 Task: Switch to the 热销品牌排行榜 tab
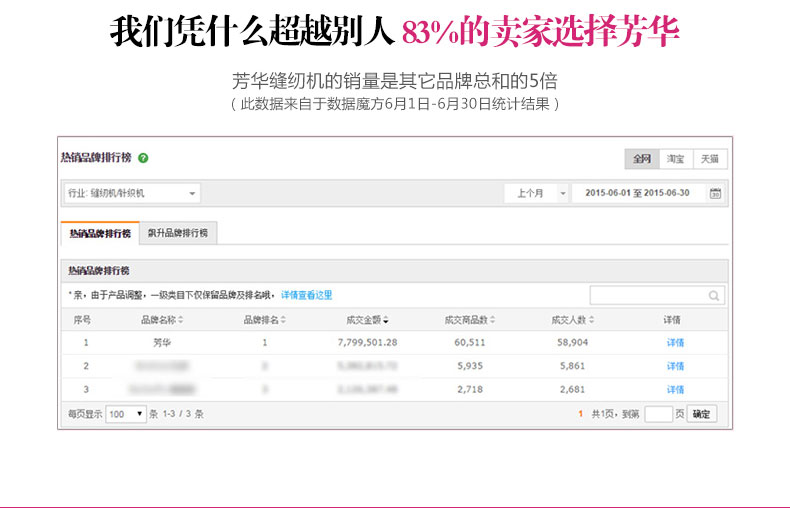(x=100, y=233)
